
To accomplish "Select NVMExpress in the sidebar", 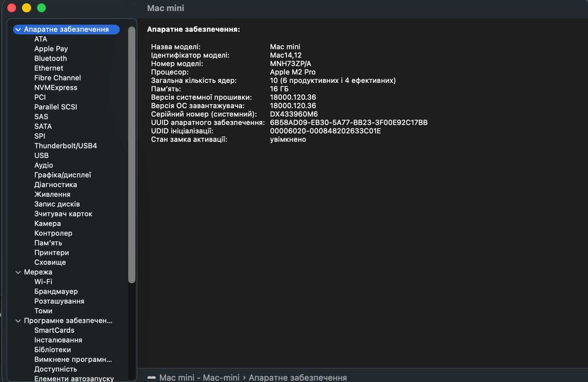I will pyautogui.click(x=56, y=88).
